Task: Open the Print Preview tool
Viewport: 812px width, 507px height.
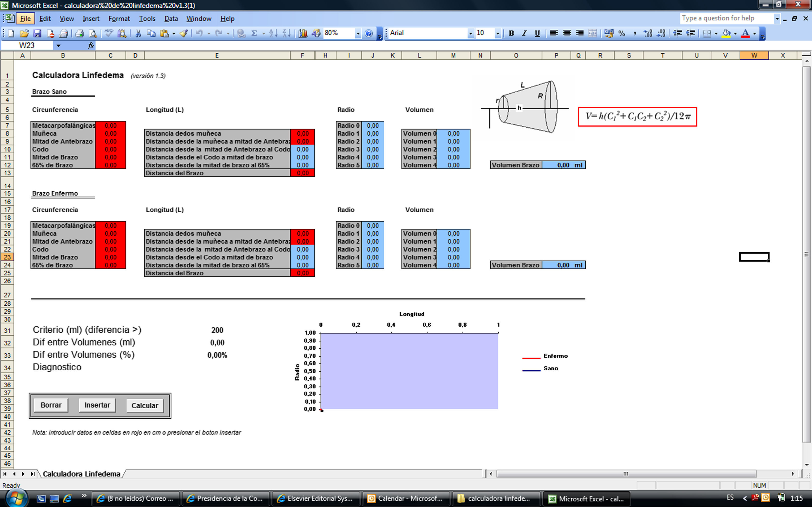Action: [93, 33]
